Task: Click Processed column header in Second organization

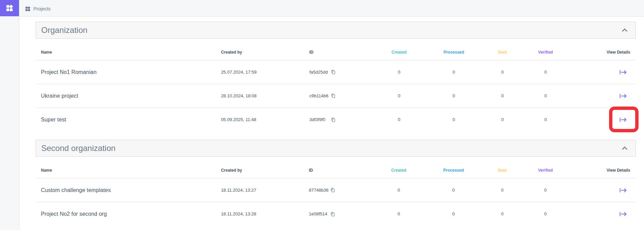Action: (453, 170)
